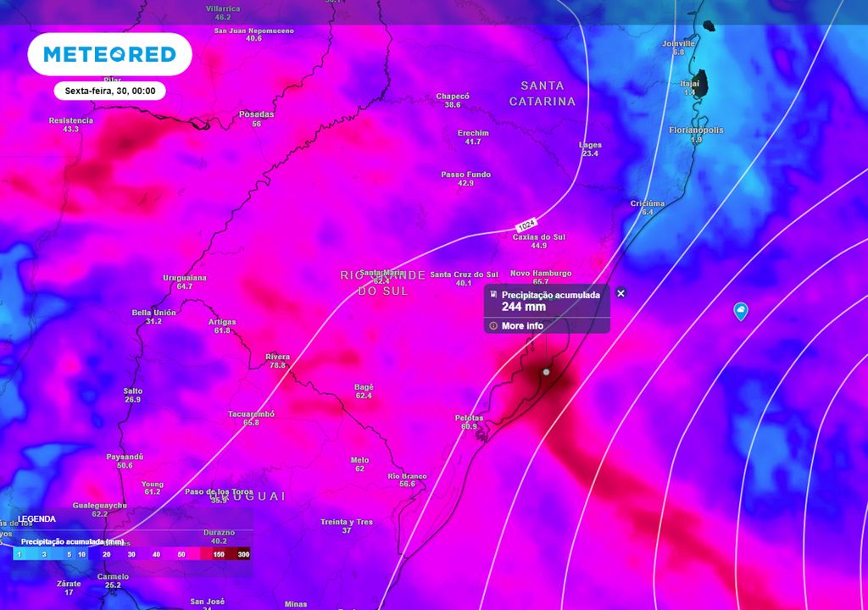Click the 300 mm legend color
The width and height of the screenshot is (868, 610).
243,554
